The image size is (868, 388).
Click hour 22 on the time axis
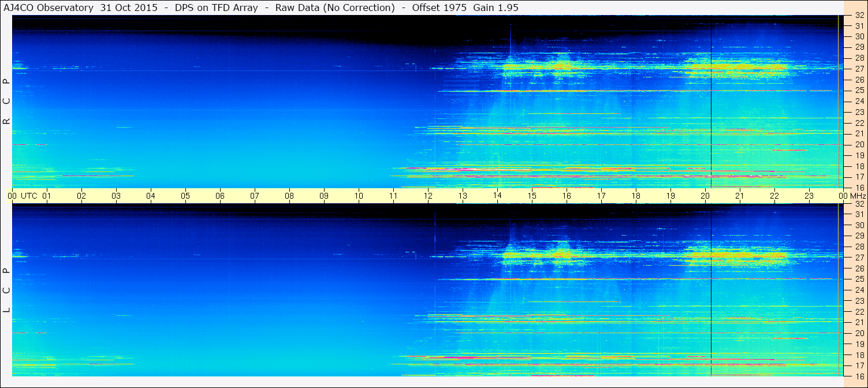(x=774, y=196)
